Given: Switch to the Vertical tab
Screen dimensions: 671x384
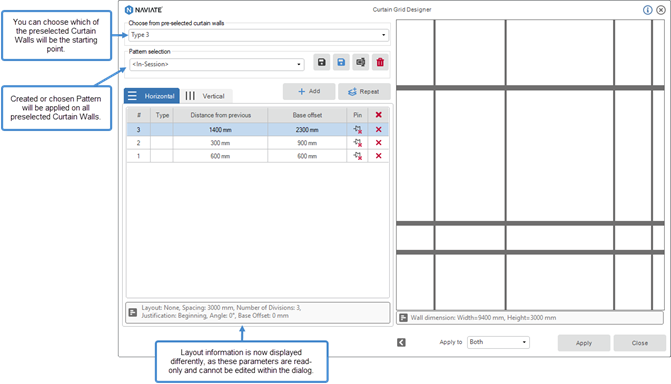Looking at the screenshot, I should 206,96.
